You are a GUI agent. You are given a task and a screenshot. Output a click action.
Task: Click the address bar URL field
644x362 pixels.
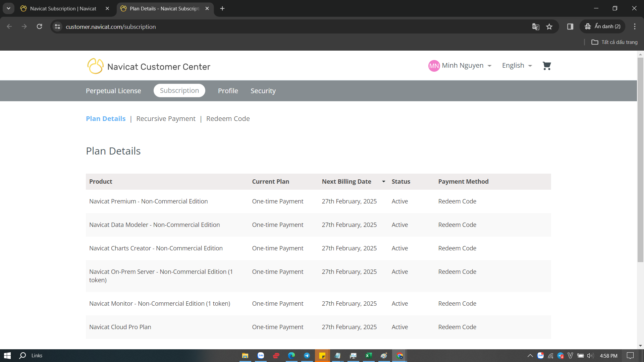[x=295, y=26]
